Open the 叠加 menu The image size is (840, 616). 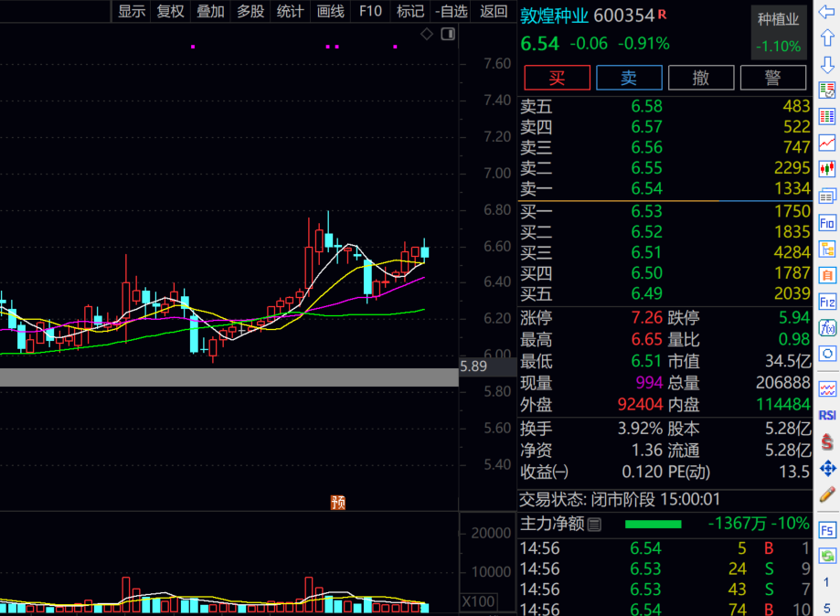pyautogui.click(x=210, y=11)
